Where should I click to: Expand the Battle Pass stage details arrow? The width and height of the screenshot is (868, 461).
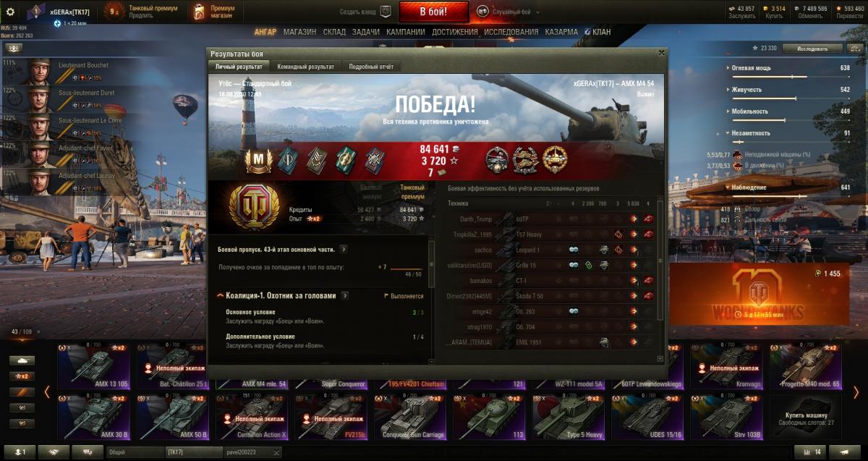tap(343, 249)
